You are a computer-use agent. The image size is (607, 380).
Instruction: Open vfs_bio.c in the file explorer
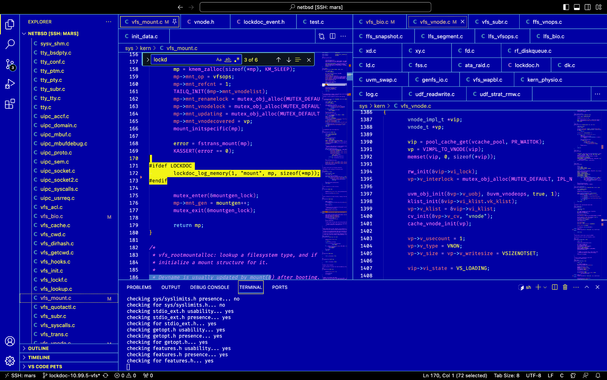tap(69, 216)
